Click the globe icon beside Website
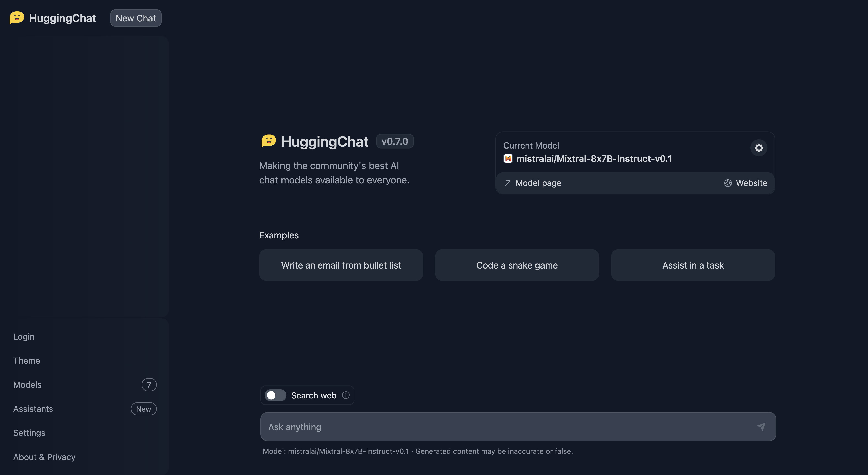 tap(728, 183)
